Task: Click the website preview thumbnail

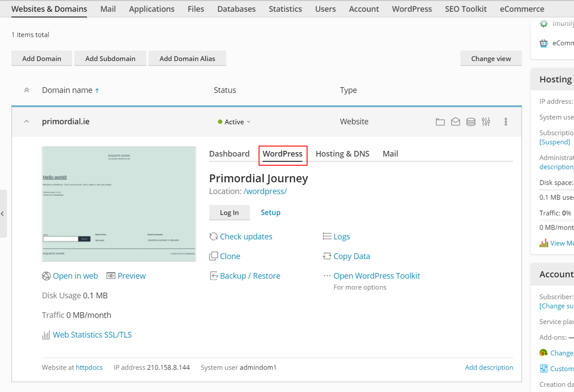Action: [x=119, y=203]
